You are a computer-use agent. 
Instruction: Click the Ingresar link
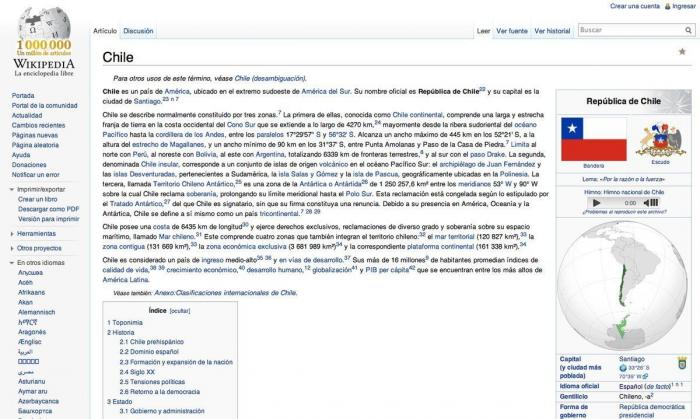point(684,6)
